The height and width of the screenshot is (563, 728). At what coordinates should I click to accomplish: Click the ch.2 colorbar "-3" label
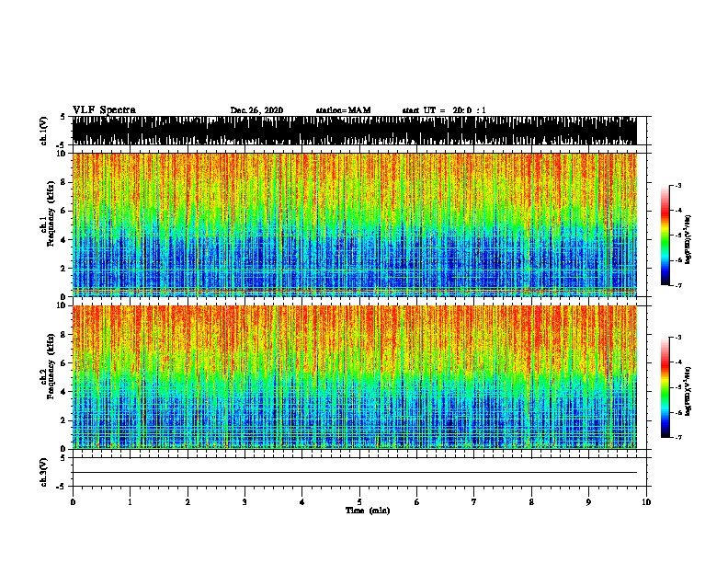click(678, 338)
